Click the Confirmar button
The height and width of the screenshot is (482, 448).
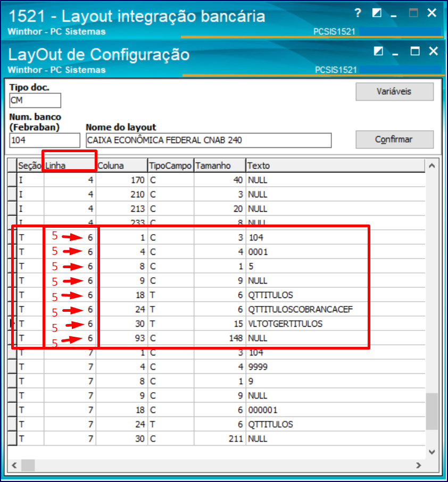pos(394,139)
